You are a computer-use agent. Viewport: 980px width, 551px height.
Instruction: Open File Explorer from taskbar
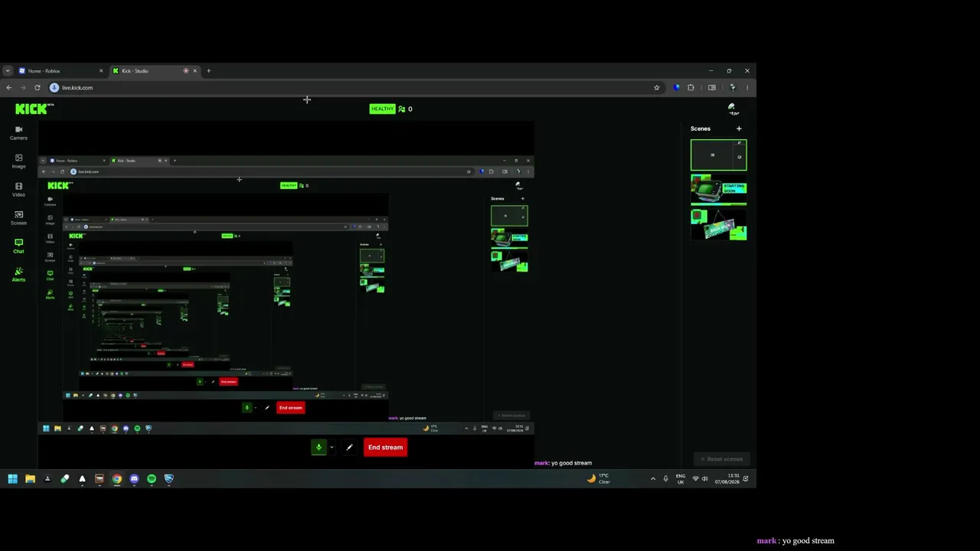pos(30,479)
